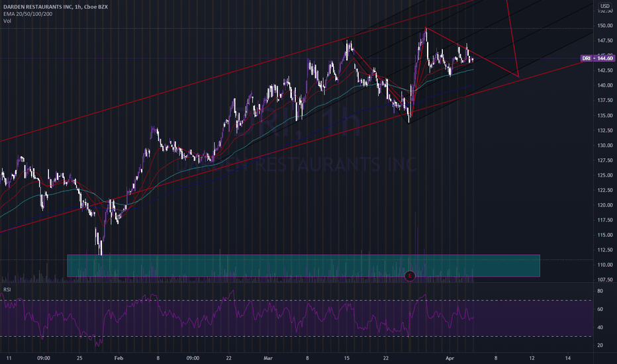
Task: Click the 14 date label on time axis
Action: tap(568, 358)
